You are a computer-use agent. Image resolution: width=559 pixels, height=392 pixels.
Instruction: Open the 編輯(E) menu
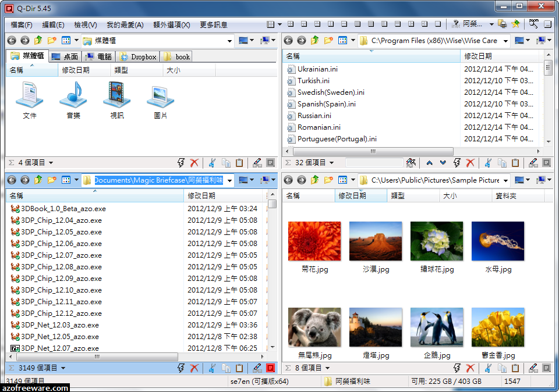53,24
